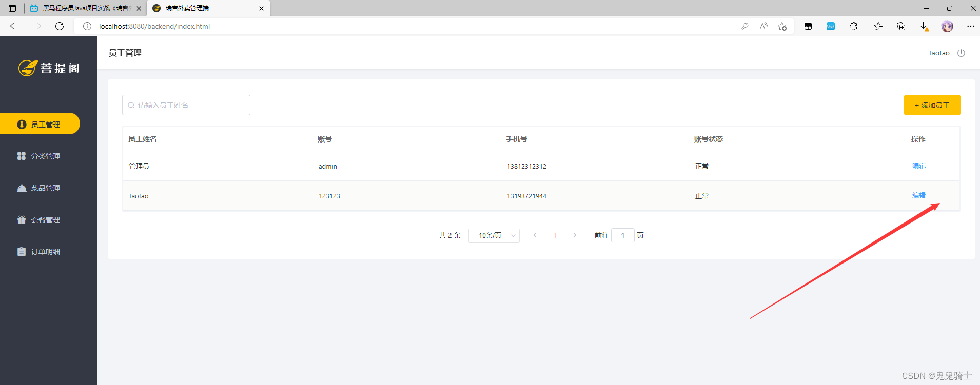Click the 账号 column header
The image size is (980, 385).
tap(325, 139)
